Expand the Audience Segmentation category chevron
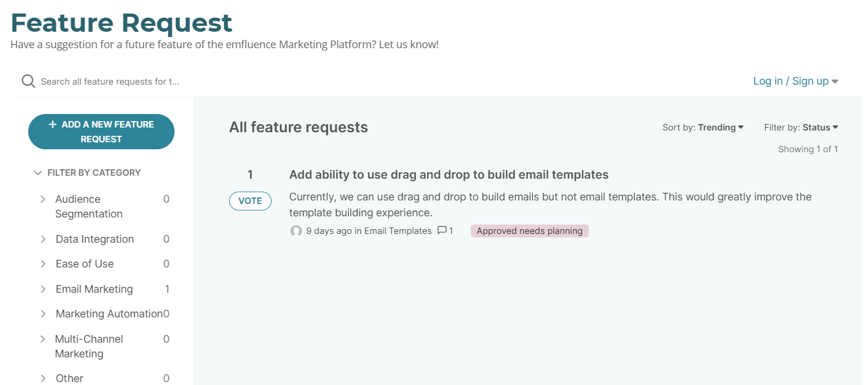Image resolution: width=868 pixels, height=385 pixels. point(43,199)
